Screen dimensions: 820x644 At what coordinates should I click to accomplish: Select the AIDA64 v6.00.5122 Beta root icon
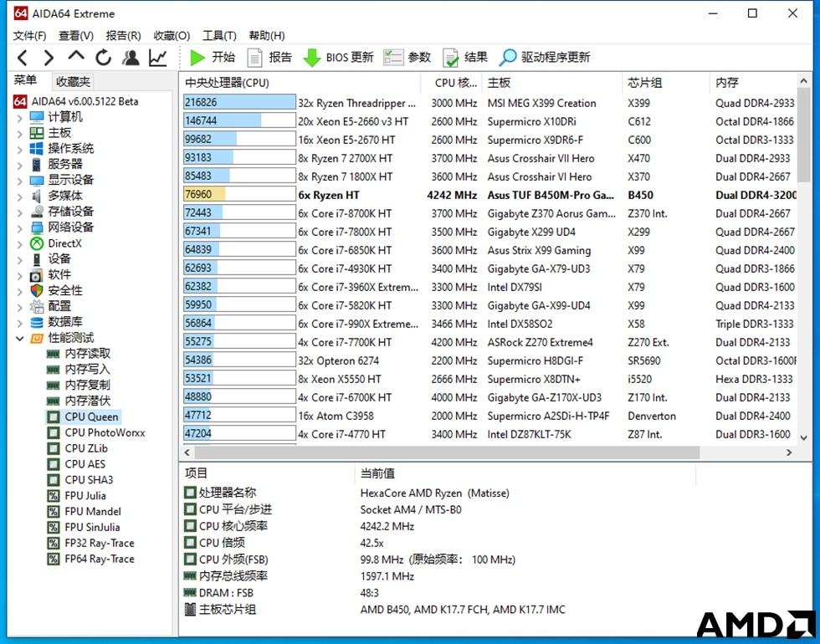[x=20, y=101]
